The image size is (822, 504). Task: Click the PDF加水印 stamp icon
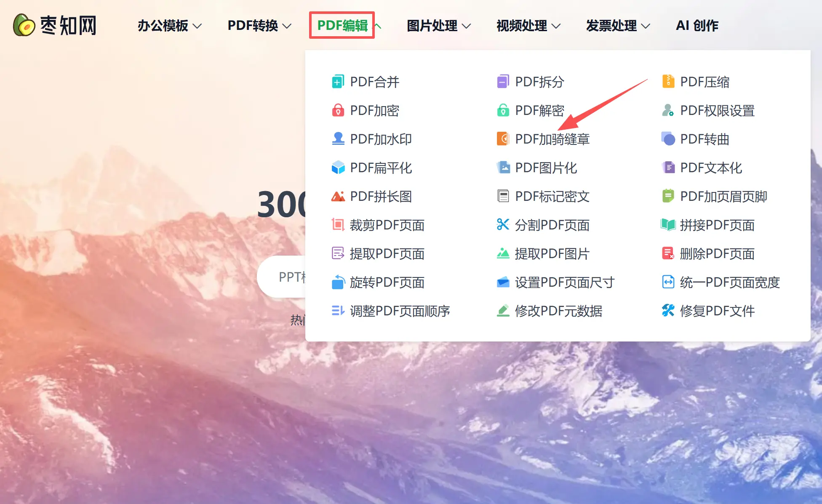(x=338, y=139)
